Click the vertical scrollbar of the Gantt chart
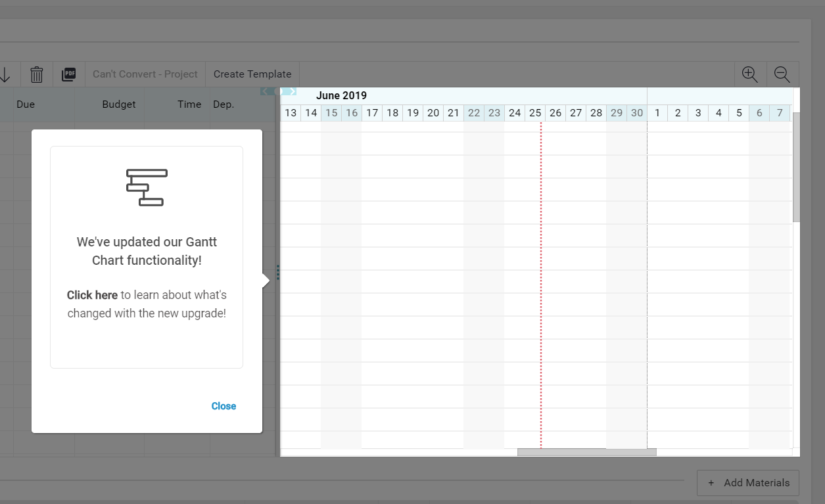Viewport: 825px width, 504px height. (796, 167)
